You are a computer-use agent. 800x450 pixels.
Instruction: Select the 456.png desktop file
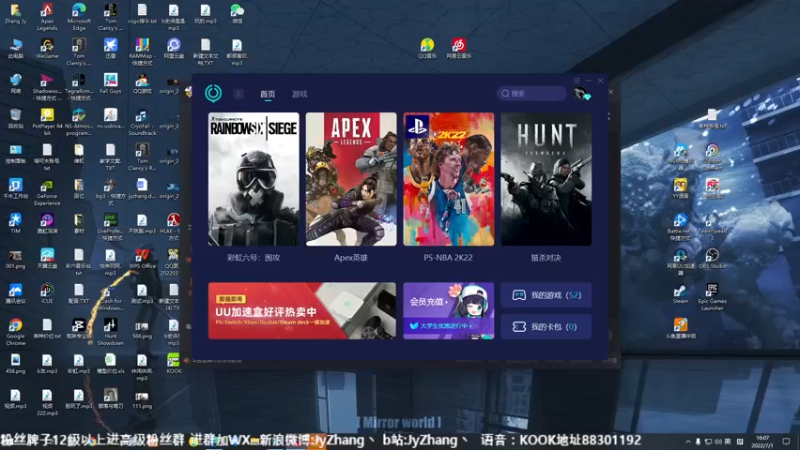click(15, 363)
